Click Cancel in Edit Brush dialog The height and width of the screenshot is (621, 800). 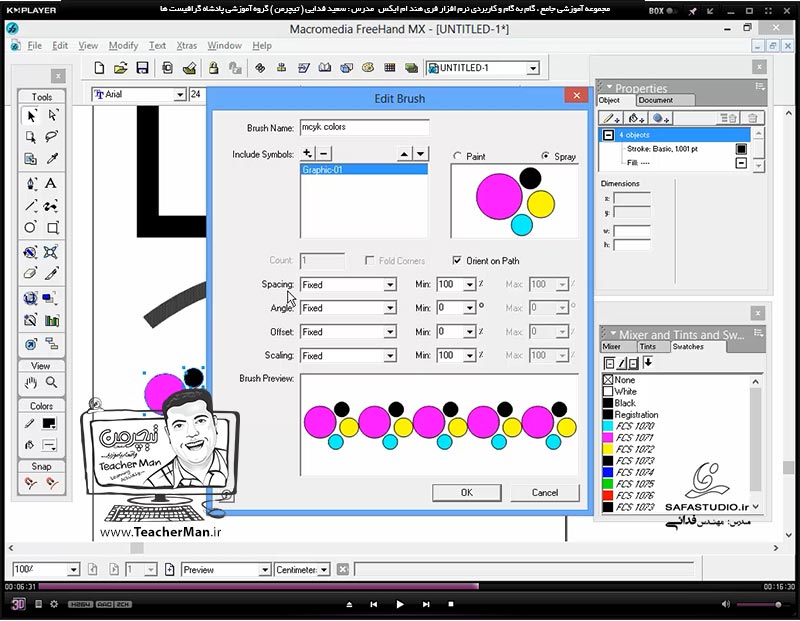tap(544, 492)
